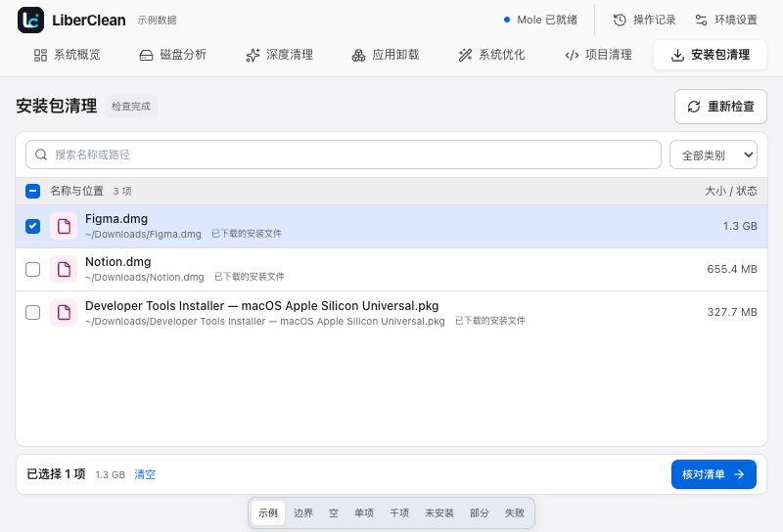
Task: Choose the 单项 scenario tab
Action: tap(364, 513)
